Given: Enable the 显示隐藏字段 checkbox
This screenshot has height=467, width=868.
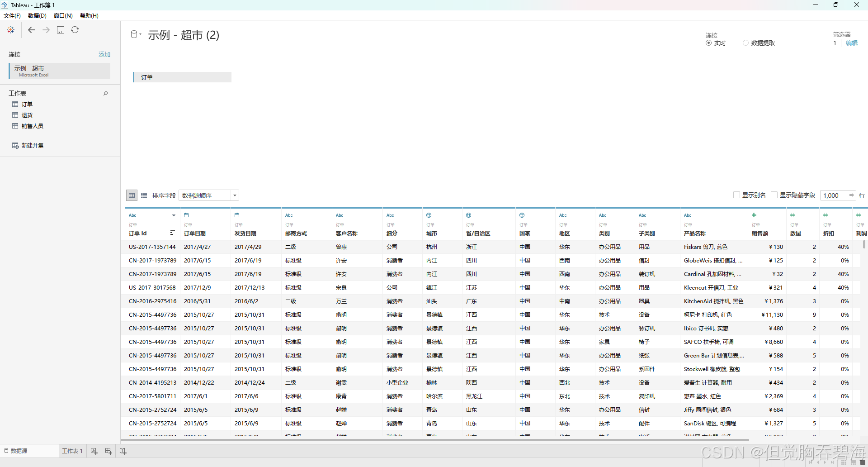Looking at the screenshot, I should [x=774, y=195].
